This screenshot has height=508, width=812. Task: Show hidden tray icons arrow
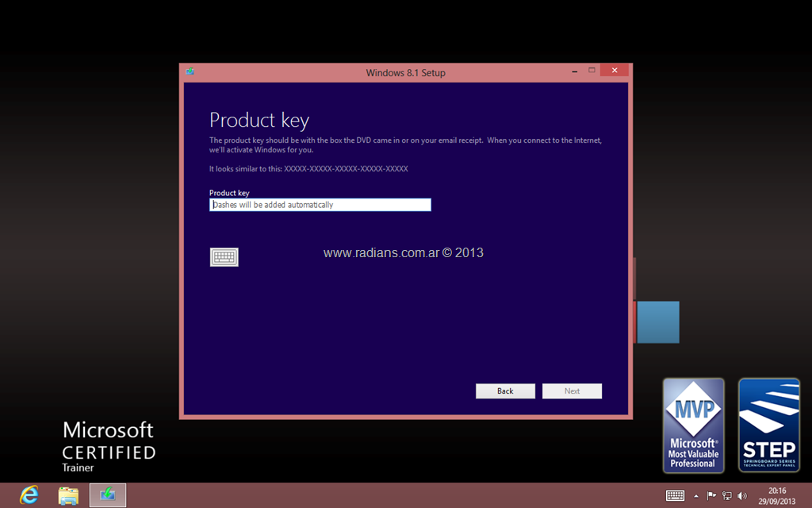click(x=696, y=496)
